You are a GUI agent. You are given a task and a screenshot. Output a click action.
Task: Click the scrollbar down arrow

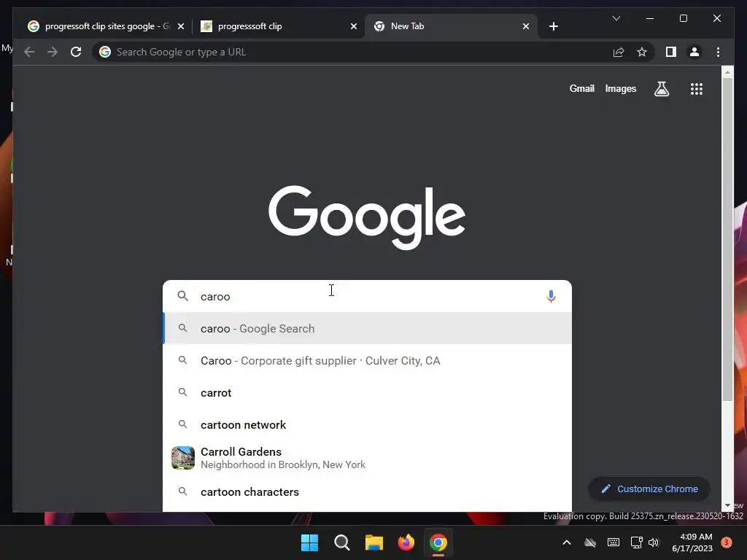point(727,506)
